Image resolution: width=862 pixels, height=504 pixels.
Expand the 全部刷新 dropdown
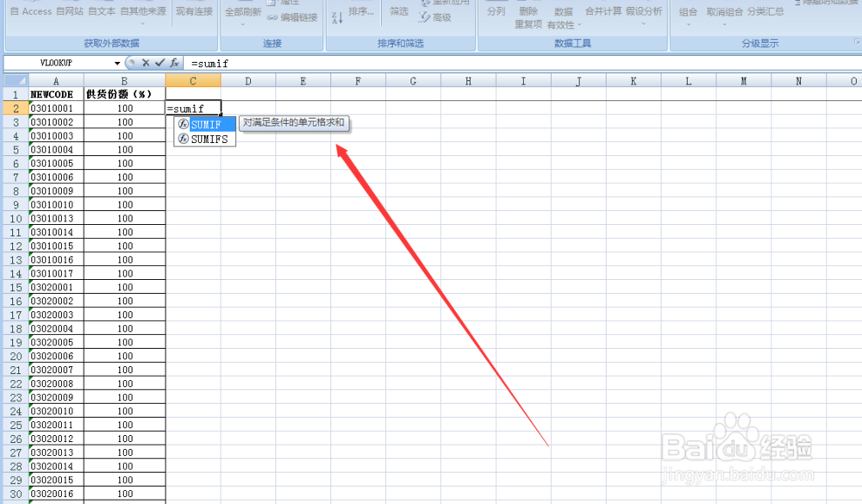(x=242, y=24)
